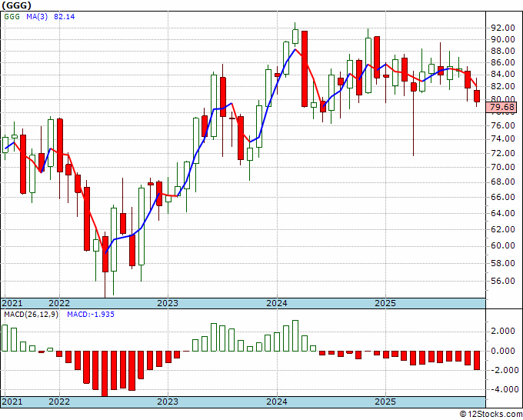Click the (GGG) chart title
Screen dimensions: 523x420
pos(16,5)
